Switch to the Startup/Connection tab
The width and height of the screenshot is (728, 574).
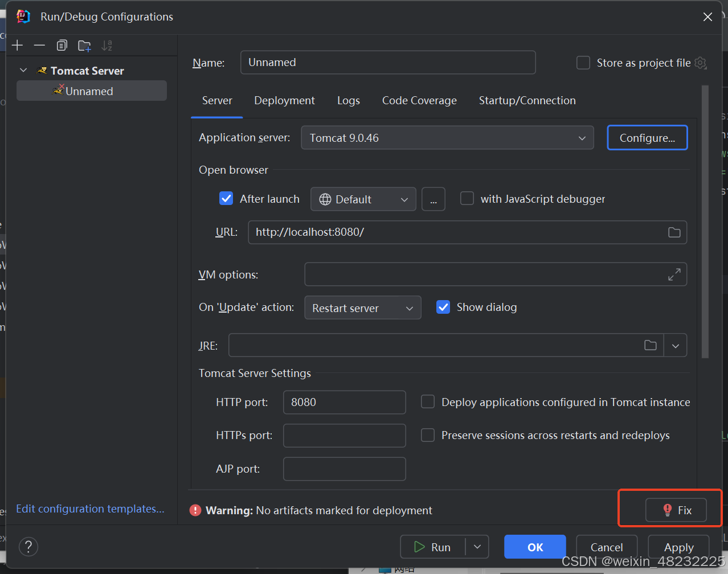point(527,101)
